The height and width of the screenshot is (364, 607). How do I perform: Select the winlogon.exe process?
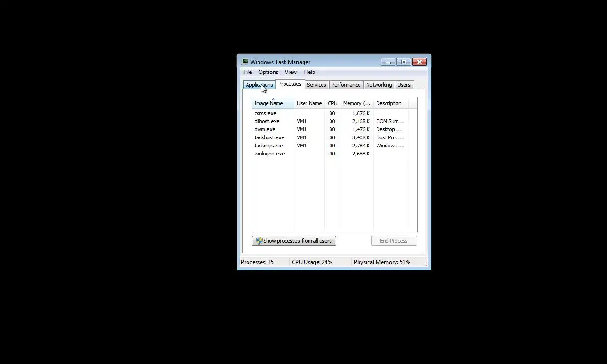click(x=334, y=154)
